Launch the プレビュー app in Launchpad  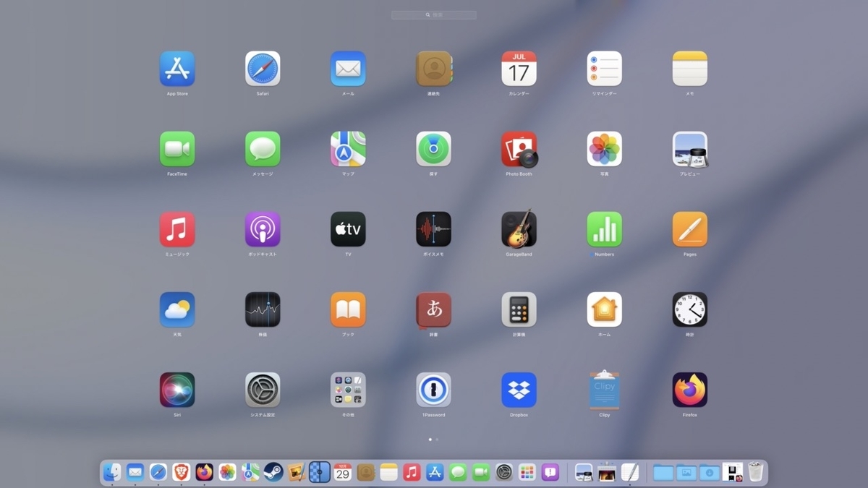tap(689, 149)
